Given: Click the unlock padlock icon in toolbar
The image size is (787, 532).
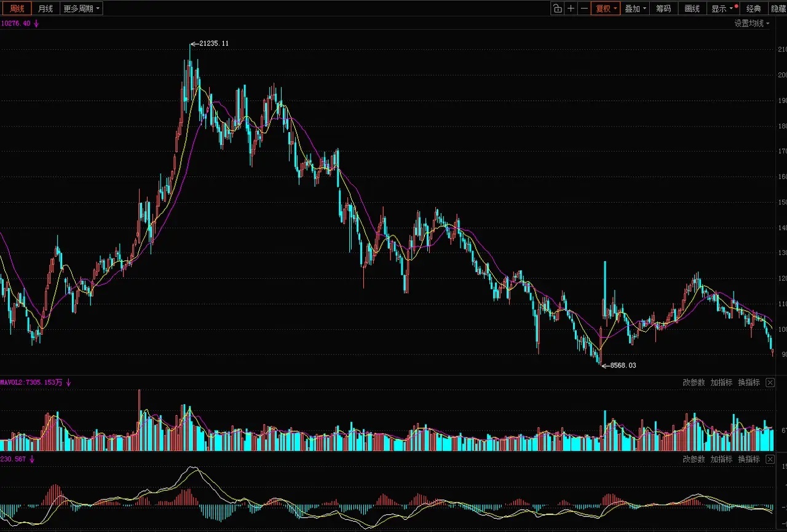Looking at the screenshot, I should [557, 9].
